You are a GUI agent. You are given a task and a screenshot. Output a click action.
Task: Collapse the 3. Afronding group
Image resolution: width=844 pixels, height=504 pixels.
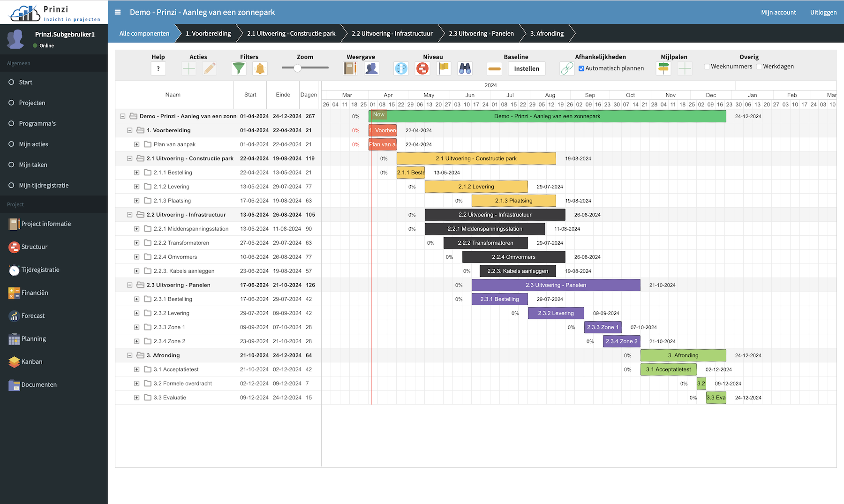(129, 355)
